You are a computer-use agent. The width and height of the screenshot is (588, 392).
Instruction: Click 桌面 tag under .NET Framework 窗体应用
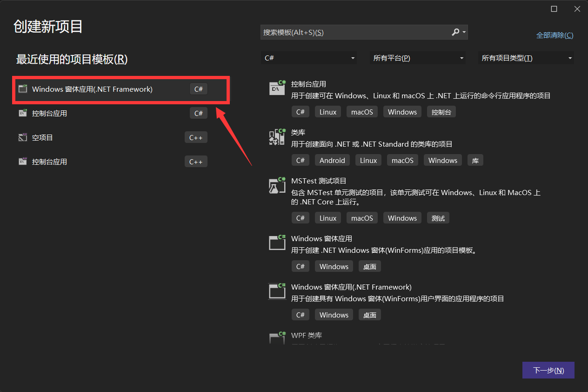[370, 315]
